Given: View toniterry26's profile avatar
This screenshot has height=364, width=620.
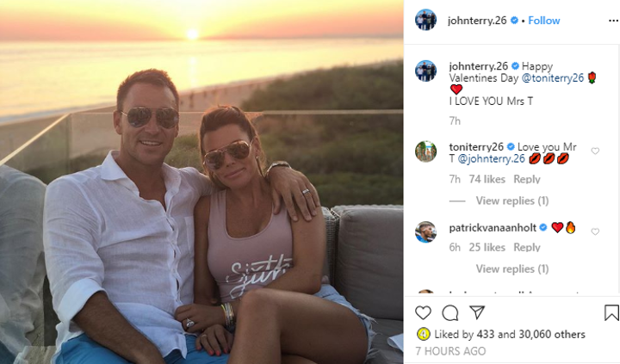Looking at the screenshot, I should pyautogui.click(x=426, y=151).
